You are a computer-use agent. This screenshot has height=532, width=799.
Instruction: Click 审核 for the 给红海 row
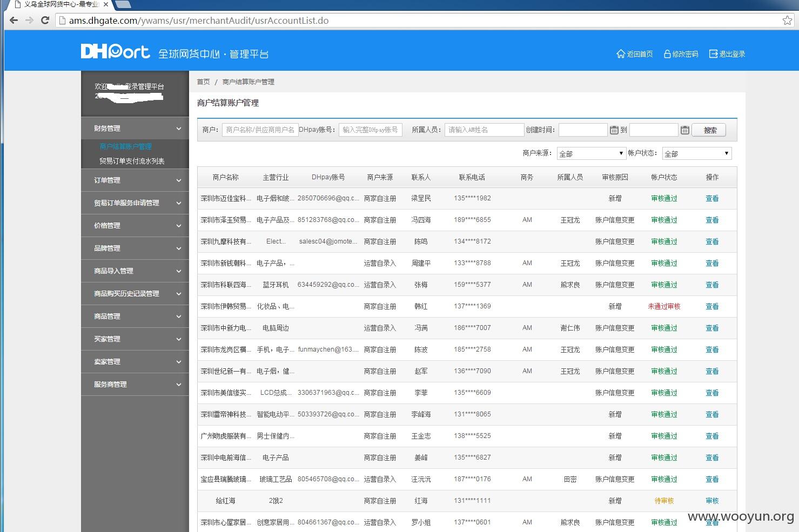[x=712, y=501]
